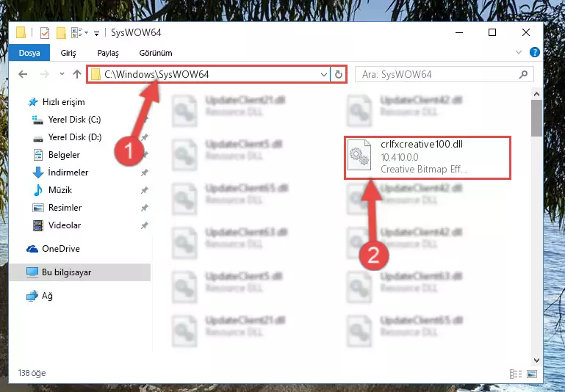Open the Customize Quick Access Toolbar dropdown arrow
This screenshot has width=565, height=392.
click(x=96, y=34)
